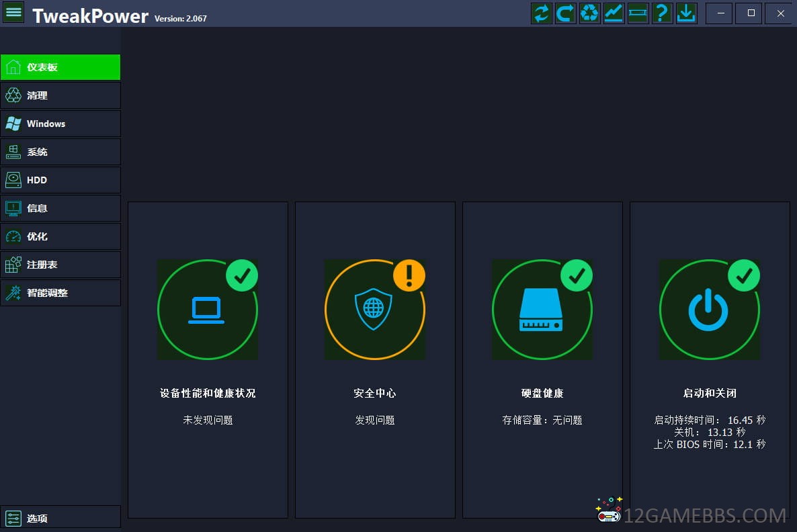Click the power startup and shutdown icon
Image resolution: width=797 pixels, height=532 pixels.
(708, 310)
